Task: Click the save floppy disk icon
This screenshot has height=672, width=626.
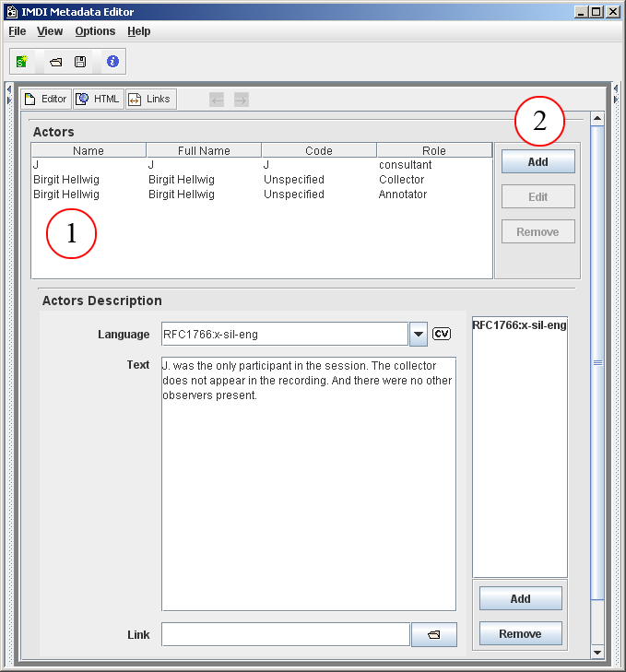Action: point(80,62)
